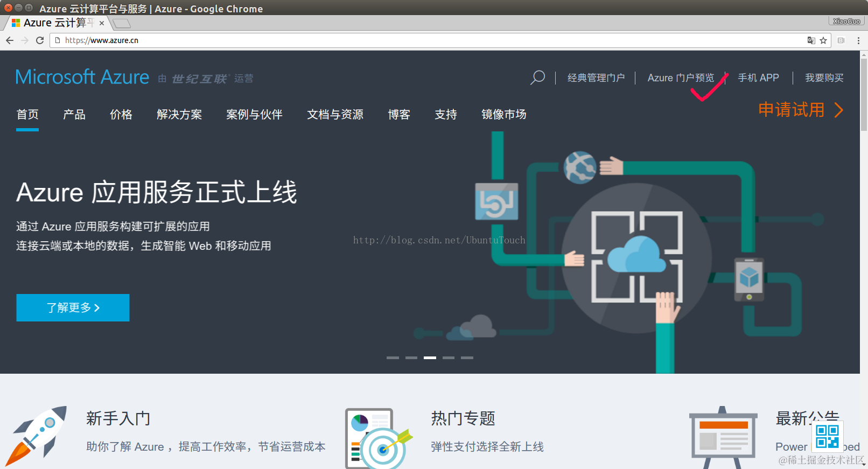Click the rocket icon for 新手入门
The image size is (868, 469).
coord(36,436)
